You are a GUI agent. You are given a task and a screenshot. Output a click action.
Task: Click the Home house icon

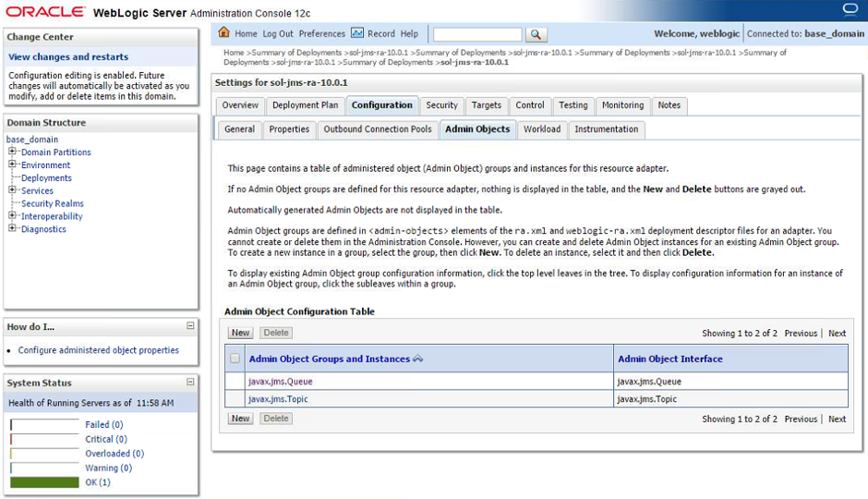click(224, 33)
